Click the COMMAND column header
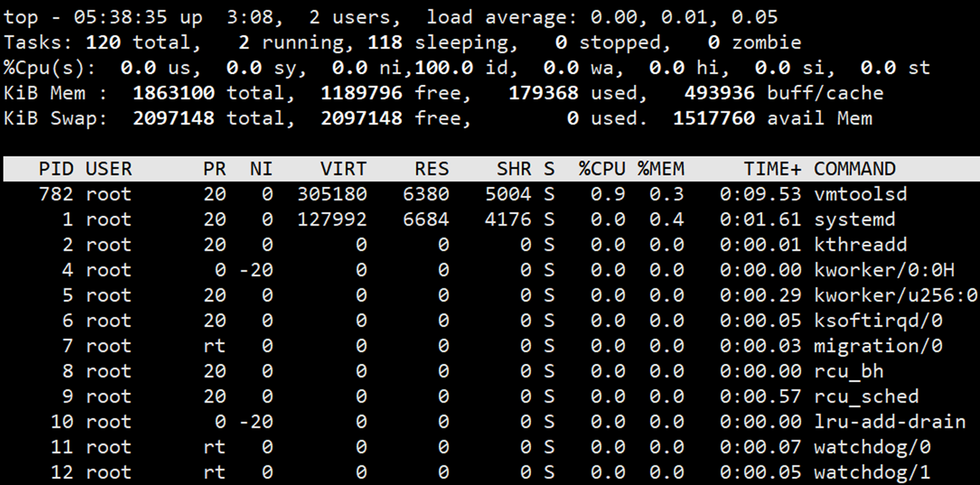The image size is (980, 485). point(854,169)
